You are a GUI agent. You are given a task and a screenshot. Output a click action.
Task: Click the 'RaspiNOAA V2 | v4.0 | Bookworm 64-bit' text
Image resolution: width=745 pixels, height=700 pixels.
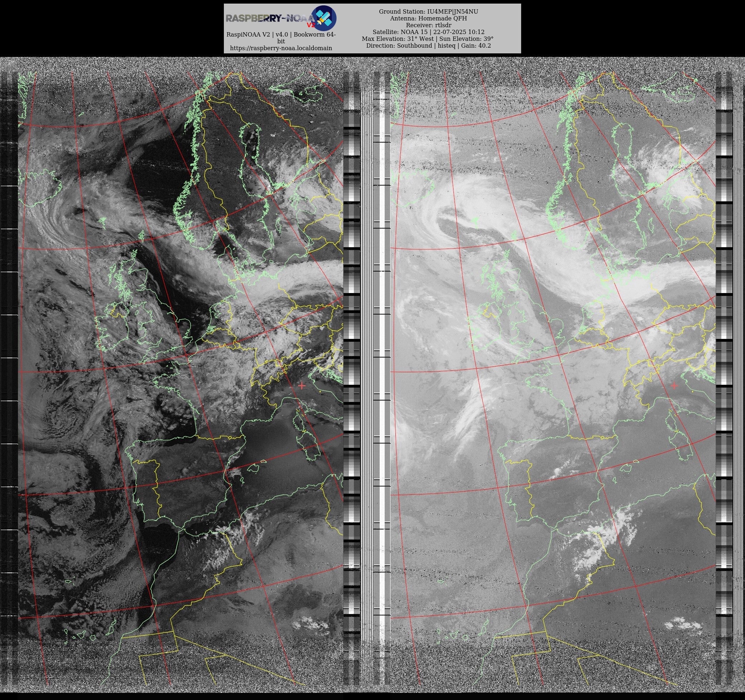point(281,38)
